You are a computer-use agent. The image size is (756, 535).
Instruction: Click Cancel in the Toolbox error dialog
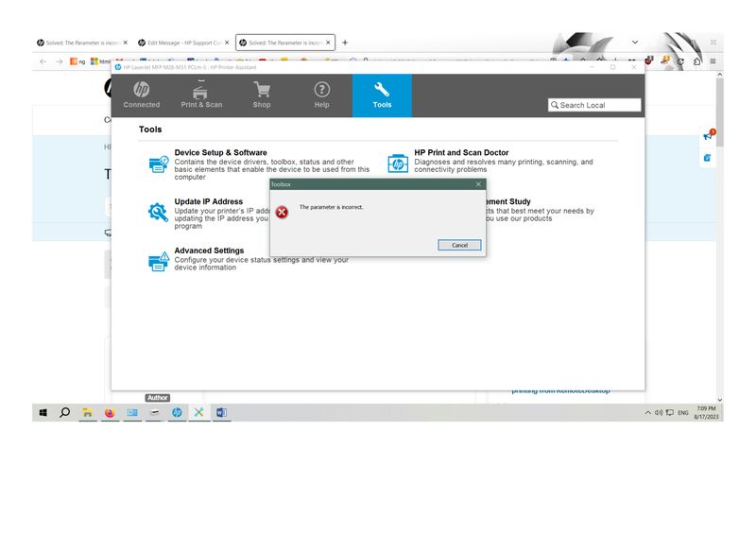(459, 245)
